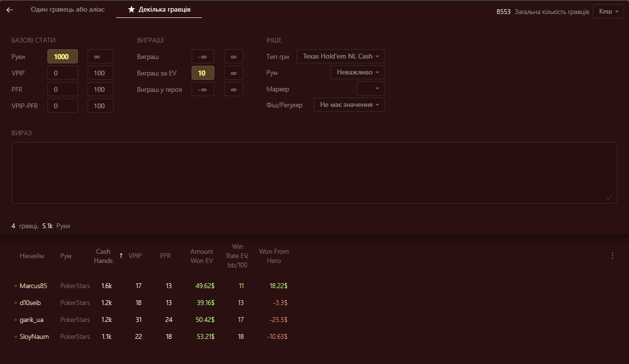Image resolution: width=629 pixels, height=364 pixels.
Task: Sort by the Won From Hero header
Action: 274,256
